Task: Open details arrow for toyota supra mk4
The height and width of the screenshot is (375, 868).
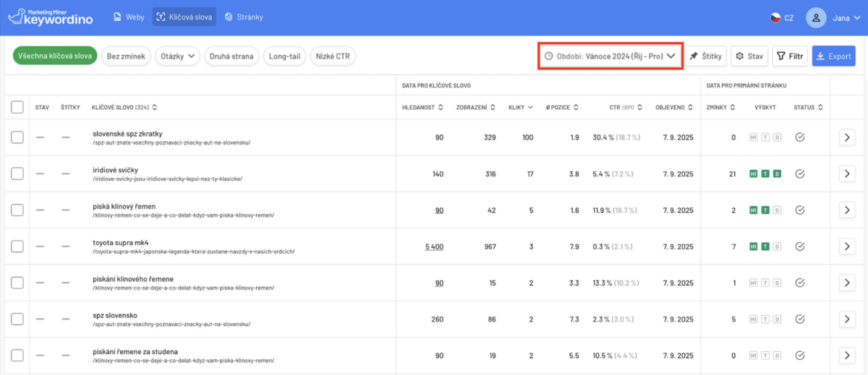Action: [x=846, y=246]
